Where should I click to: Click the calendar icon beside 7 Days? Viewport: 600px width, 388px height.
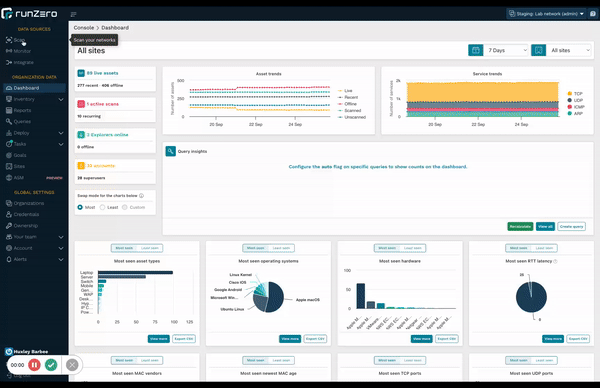(476, 50)
